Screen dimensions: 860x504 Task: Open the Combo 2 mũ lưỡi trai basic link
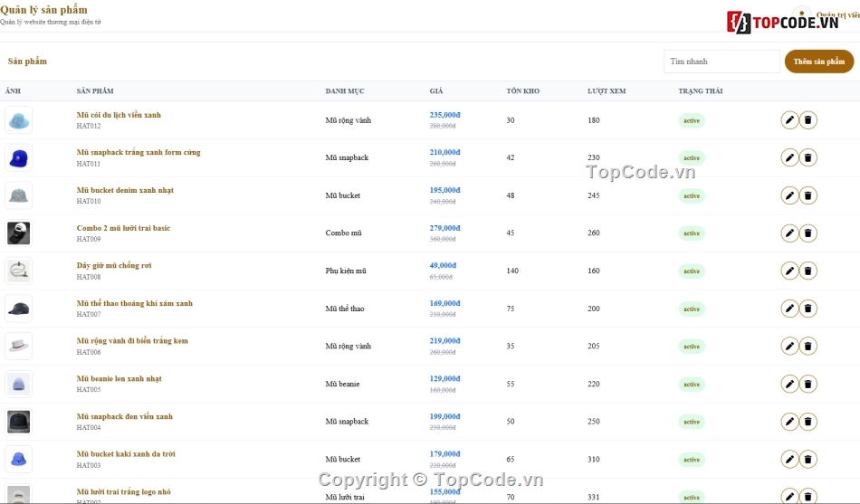(x=123, y=228)
